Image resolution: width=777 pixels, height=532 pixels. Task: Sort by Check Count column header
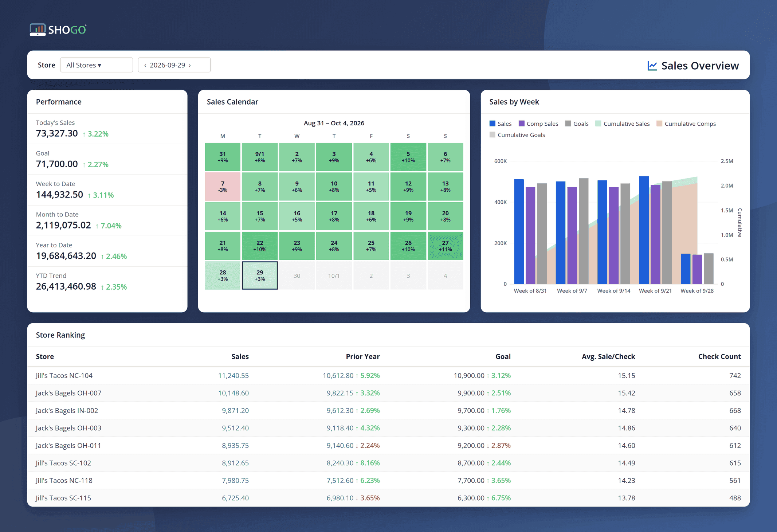point(719,356)
